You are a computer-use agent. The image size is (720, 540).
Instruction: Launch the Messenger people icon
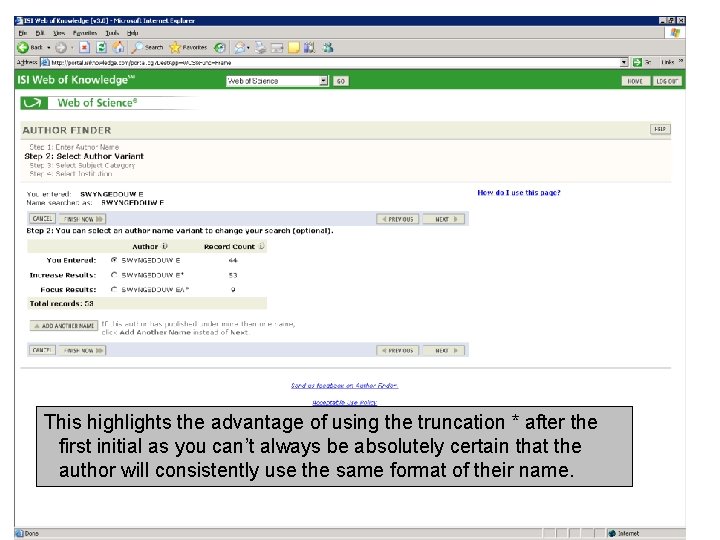pos(328,47)
